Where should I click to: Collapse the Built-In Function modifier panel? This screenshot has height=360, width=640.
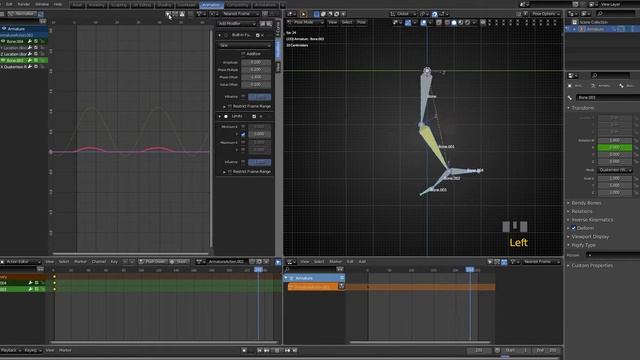tap(220, 36)
